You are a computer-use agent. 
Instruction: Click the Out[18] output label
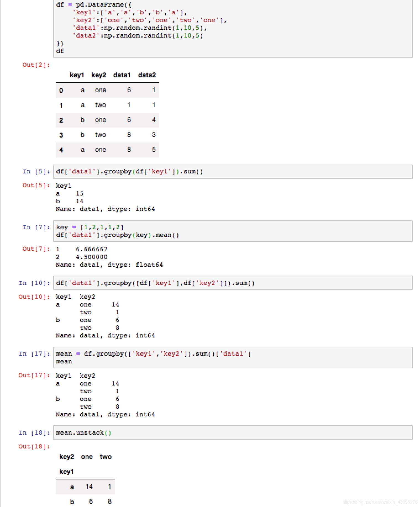point(34,447)
